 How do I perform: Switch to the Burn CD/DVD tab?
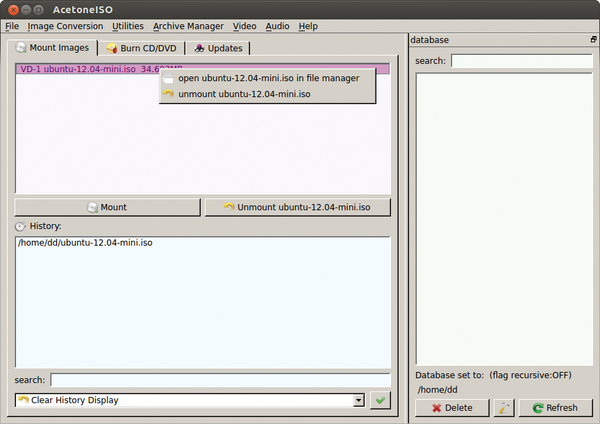pyautogui.click(x=142, y=48)
